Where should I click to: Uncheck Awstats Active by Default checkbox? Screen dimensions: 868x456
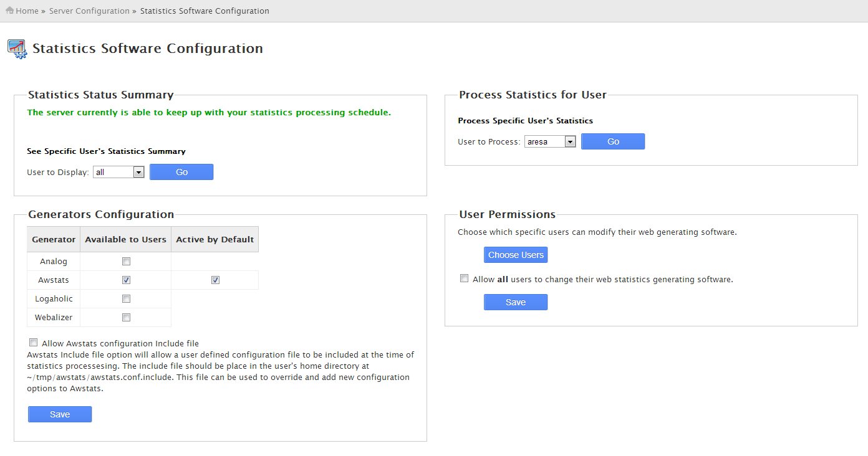tap(215, 280)
